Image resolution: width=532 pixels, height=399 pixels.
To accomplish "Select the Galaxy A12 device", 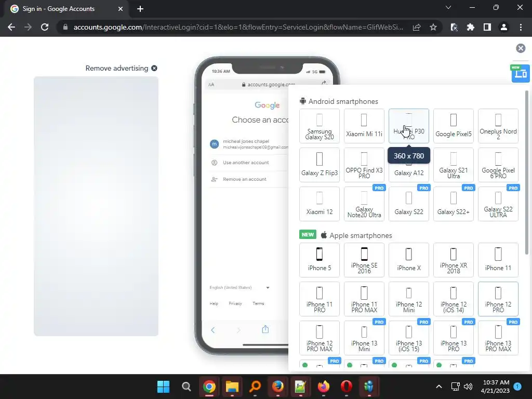I will (x=409, y=172).
